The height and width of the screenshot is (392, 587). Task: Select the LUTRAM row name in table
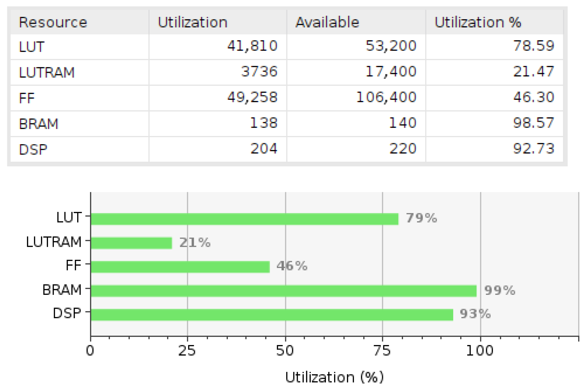tap(47, 73)
